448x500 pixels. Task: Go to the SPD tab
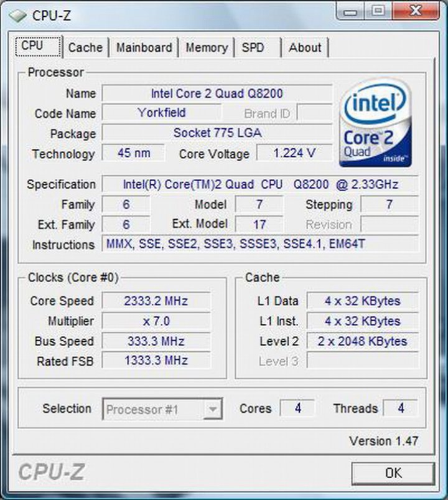[258, 47]
